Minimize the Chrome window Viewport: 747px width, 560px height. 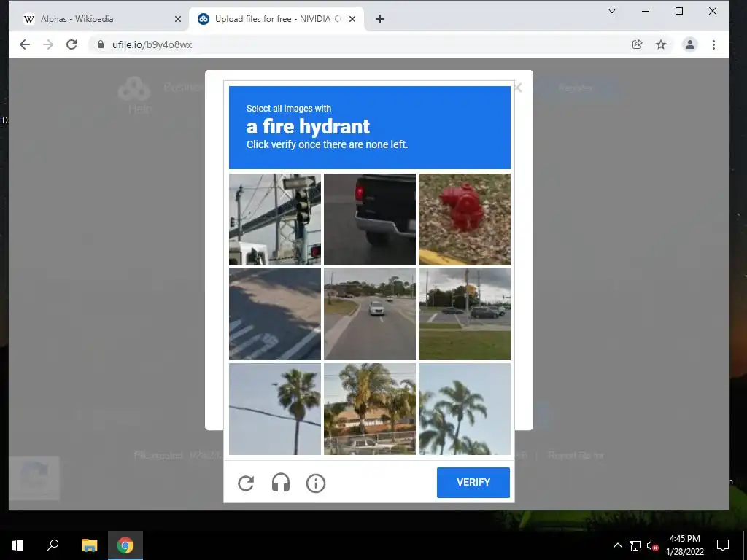646,11
